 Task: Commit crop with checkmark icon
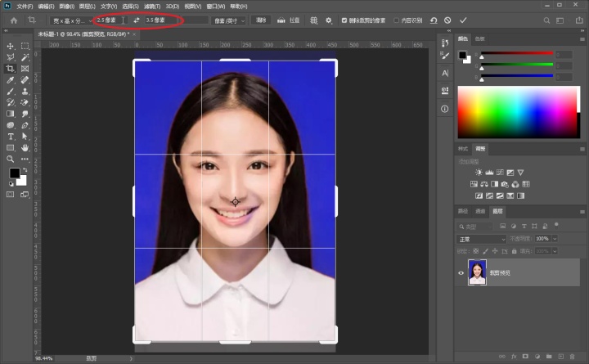[x=463, y=20]
